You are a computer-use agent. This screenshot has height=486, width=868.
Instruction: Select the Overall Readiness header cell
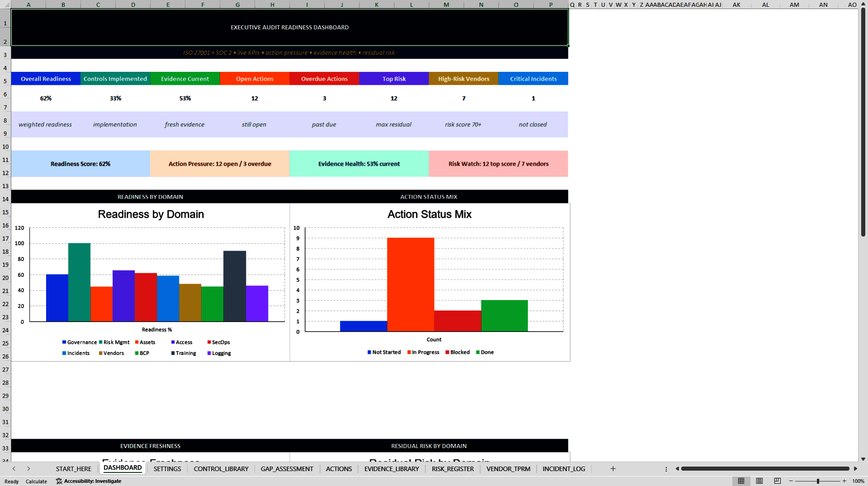click(46, 79)
